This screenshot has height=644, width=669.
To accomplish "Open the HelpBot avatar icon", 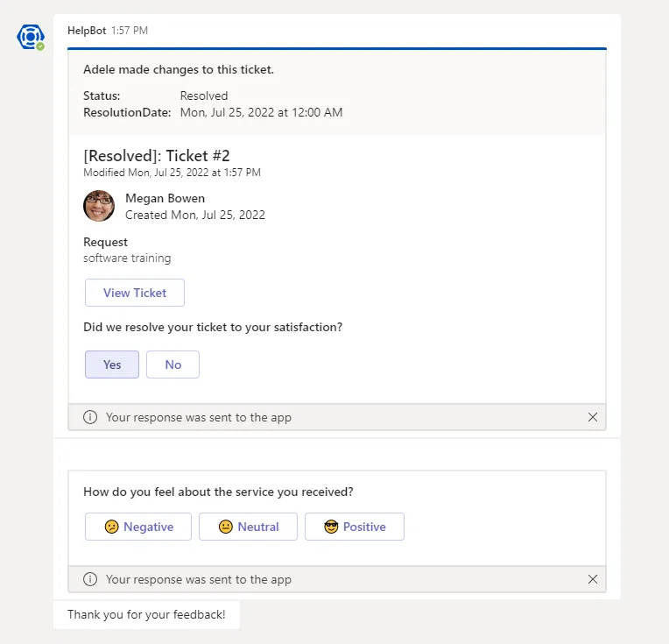I will tap(31, 37).
